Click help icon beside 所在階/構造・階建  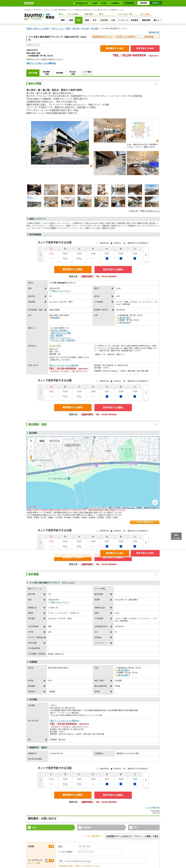click(x=45, y=310)
